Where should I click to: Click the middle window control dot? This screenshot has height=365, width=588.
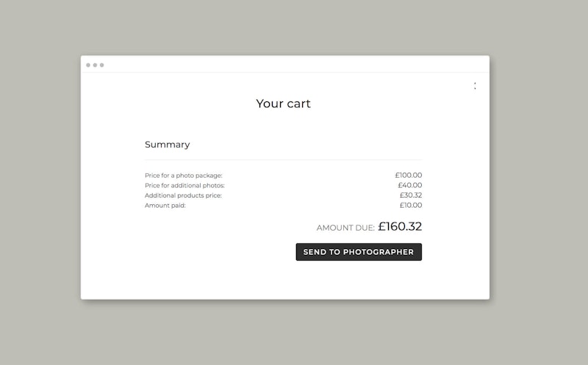[x=95, y=65]
